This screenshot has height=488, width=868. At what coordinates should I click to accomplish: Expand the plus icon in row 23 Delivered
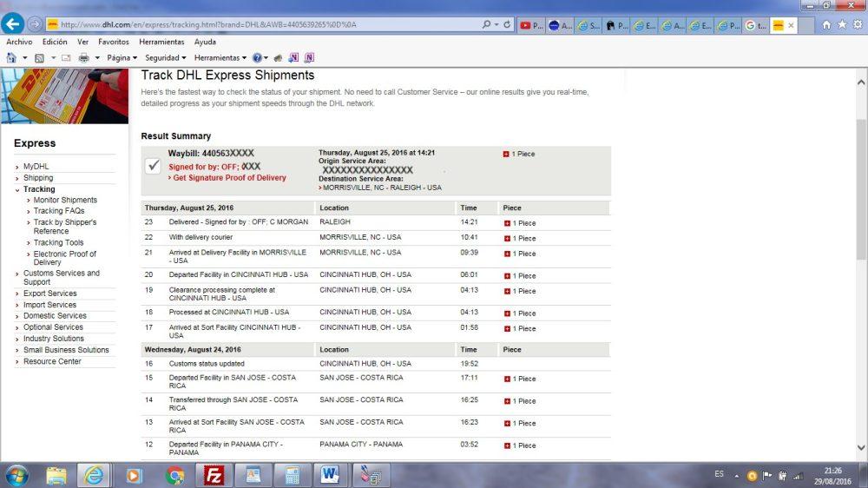(x=507, y=223)
